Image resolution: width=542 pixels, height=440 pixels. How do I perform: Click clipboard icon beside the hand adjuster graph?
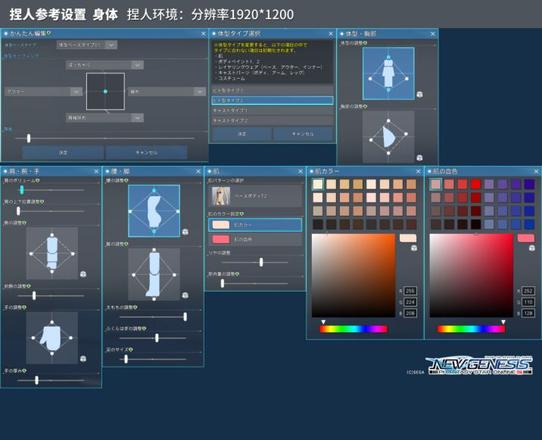(83, 359)
